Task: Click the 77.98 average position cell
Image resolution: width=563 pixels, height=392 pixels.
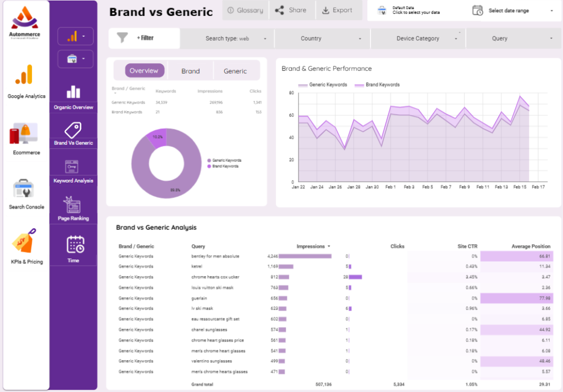Action: 517,299
